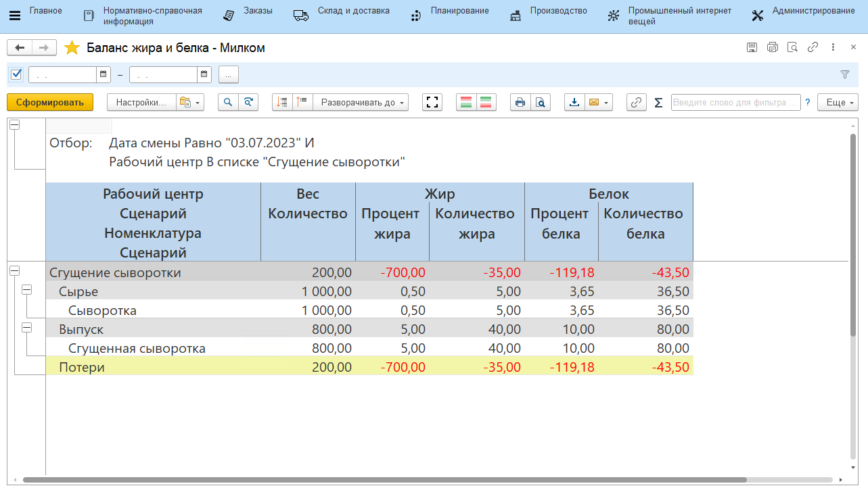
Task: Click the save report to file icon
Action: [x=574, y=103]
